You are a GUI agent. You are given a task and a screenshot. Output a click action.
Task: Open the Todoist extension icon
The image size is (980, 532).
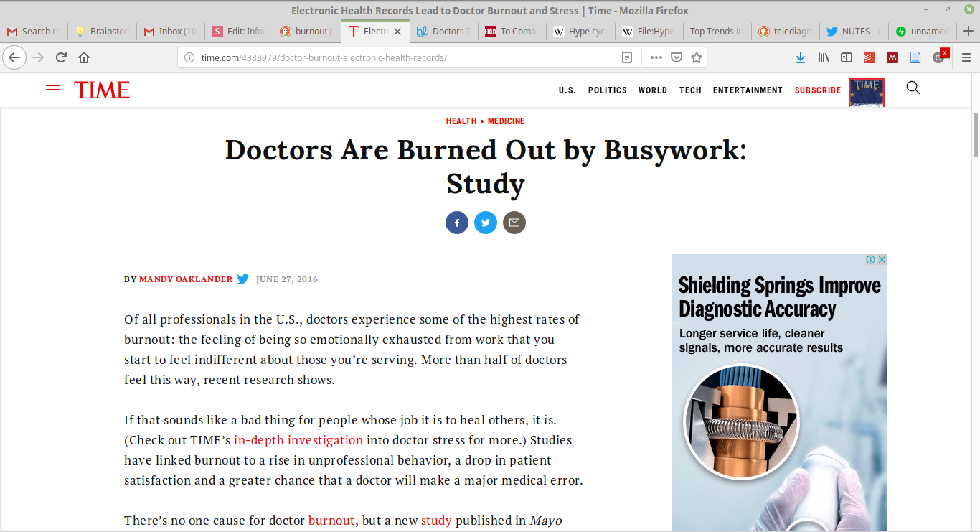click(x=869, y=57)
